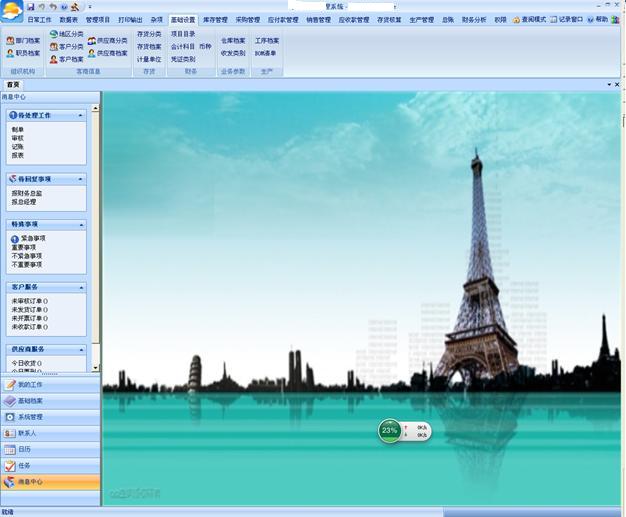Screen dimensions: 626x517
Task: Click 审核 under 待处理工作
Action: coord(18,138)
